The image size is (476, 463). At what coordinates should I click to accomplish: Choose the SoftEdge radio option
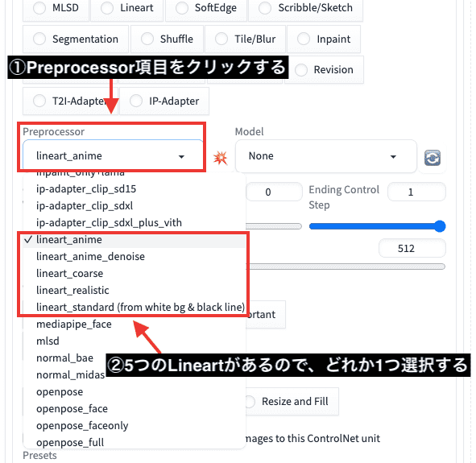pyautogui.click(x=182, y=8)
